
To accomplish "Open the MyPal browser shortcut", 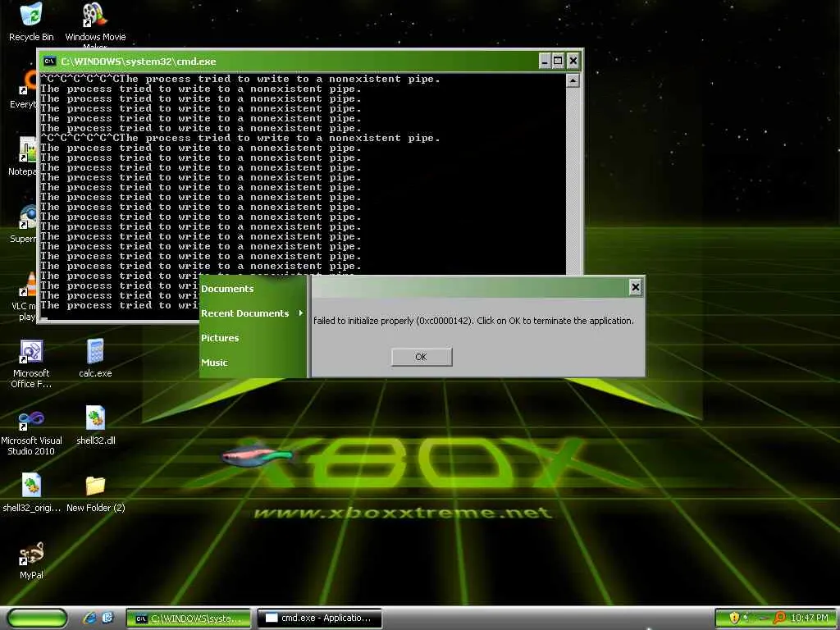I will [x=31, y=560].
